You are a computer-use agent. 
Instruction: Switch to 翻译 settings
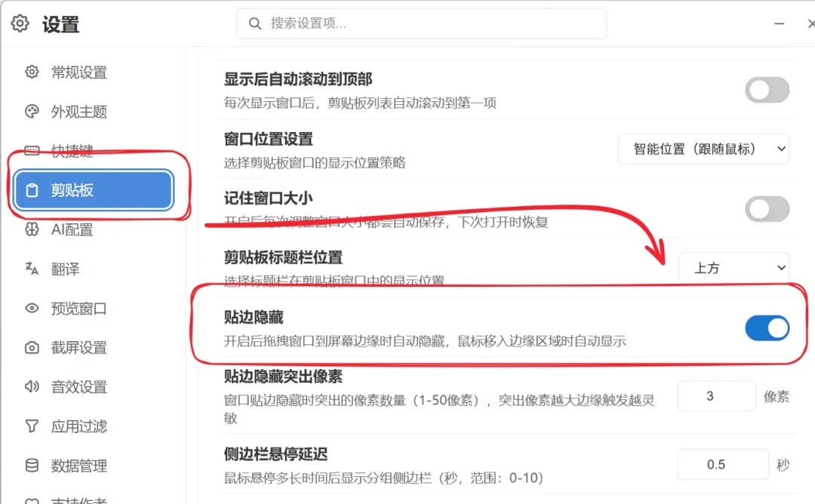point(94,269)
